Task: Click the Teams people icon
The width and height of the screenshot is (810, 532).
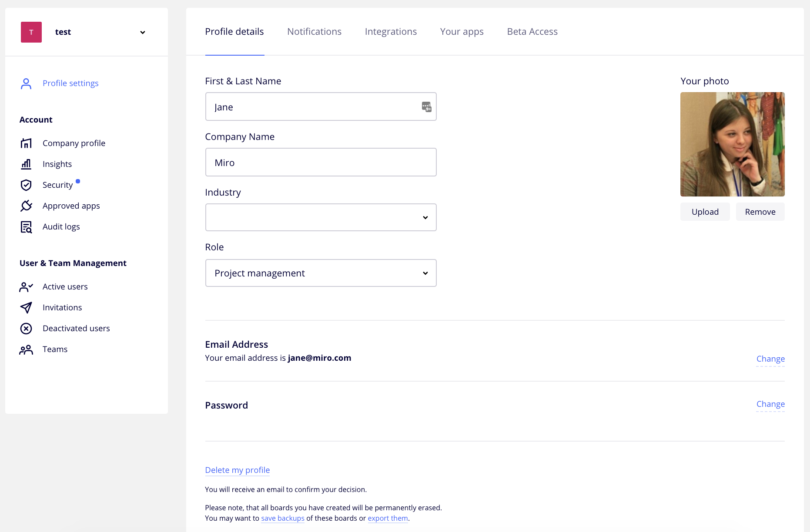Action: (x=26, y=349)
